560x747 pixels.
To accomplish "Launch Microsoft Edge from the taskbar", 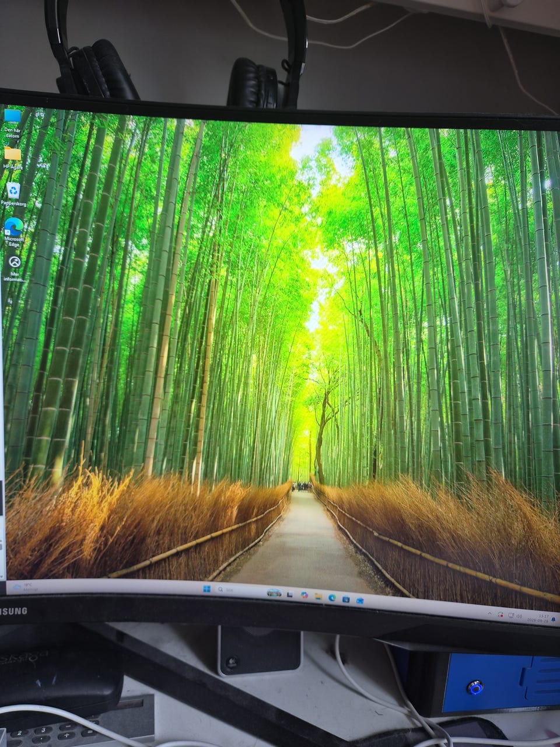I will point(332,598).
